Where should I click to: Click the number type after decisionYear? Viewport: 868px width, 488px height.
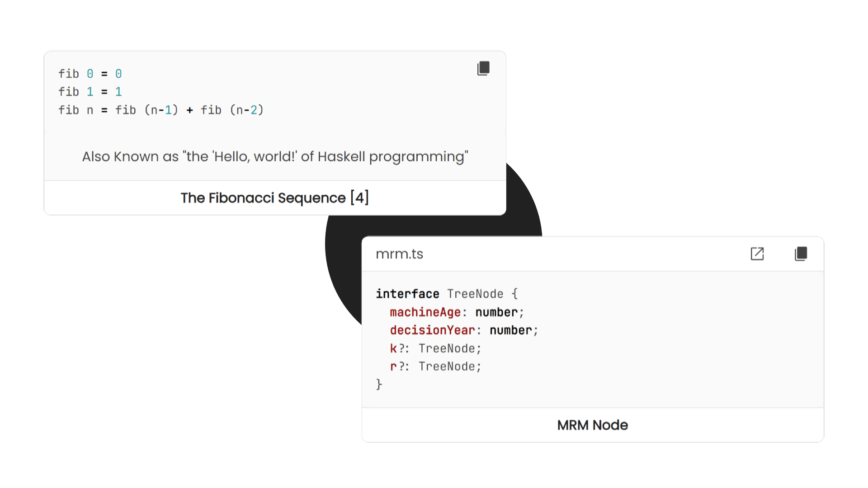[510, 330]
